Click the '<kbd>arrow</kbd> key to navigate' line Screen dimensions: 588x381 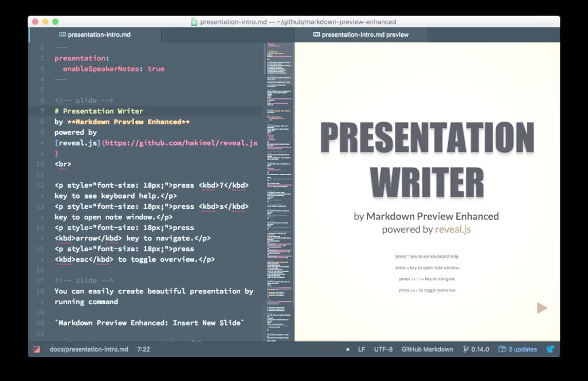[x=132, y=238]
